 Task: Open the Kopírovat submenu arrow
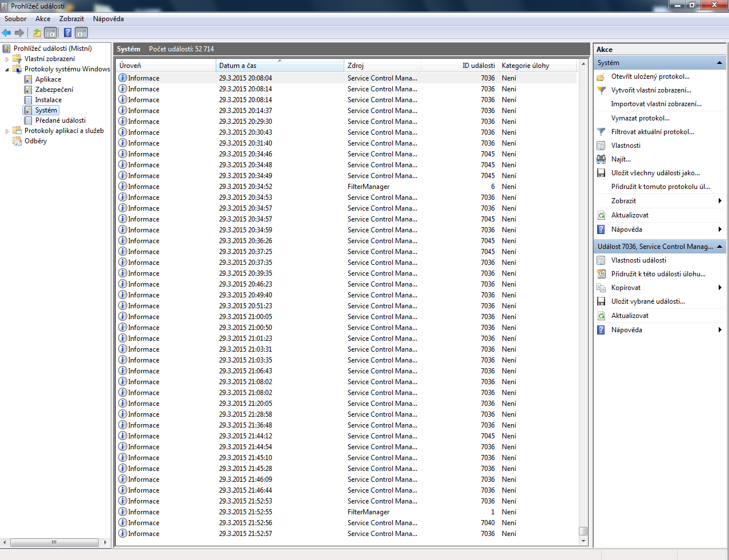tap(720, 288)
